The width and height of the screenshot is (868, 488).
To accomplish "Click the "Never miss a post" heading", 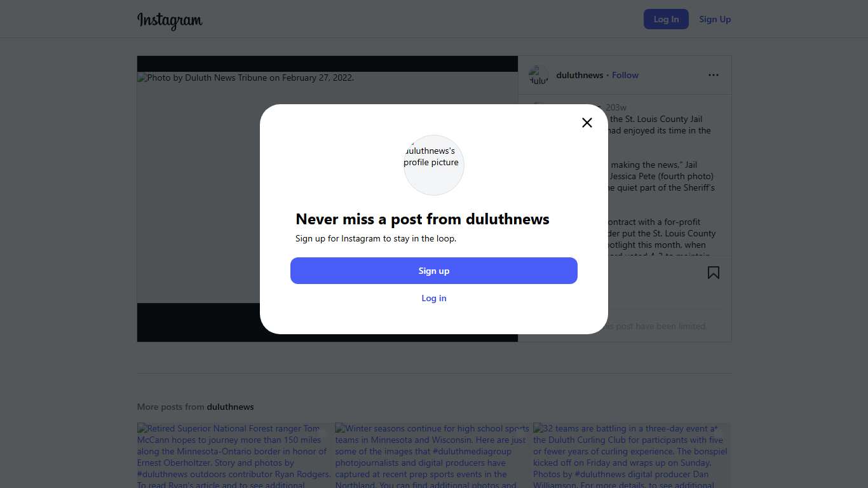I will (422, 219).
